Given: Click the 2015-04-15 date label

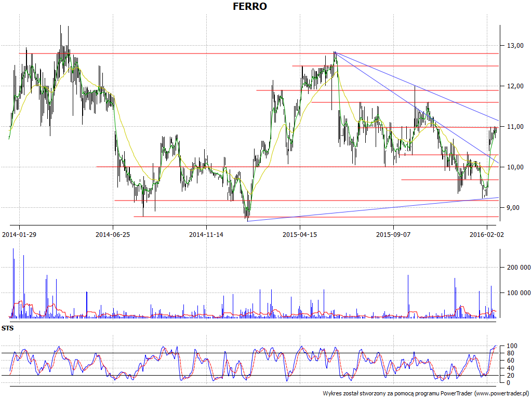Looking at the screenshot, I should tap(300, 234).
